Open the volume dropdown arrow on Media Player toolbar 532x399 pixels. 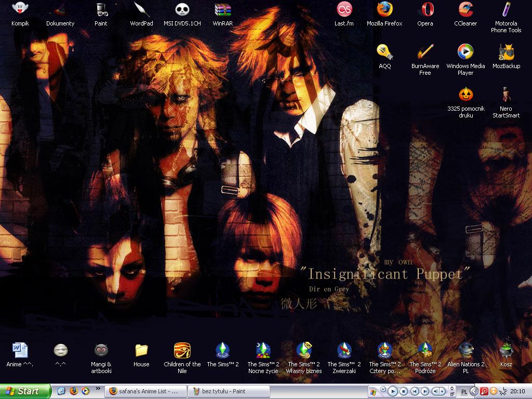tap(443, 391)
